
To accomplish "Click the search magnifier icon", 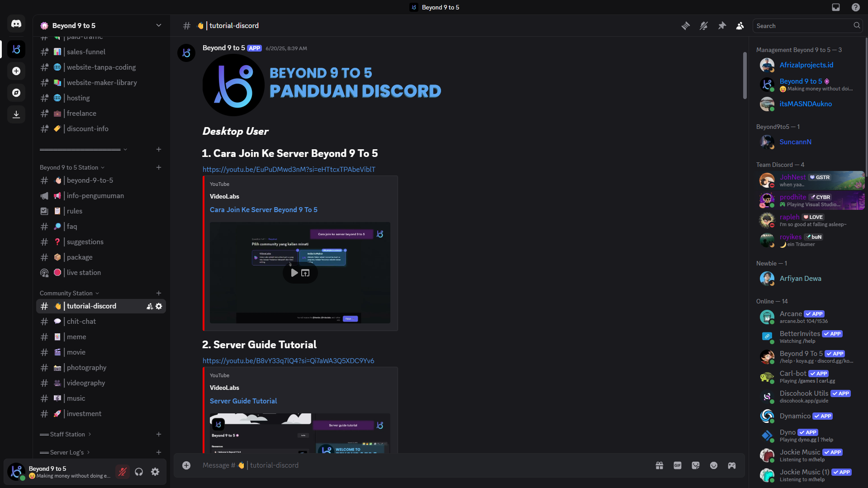I will (857, 26).
